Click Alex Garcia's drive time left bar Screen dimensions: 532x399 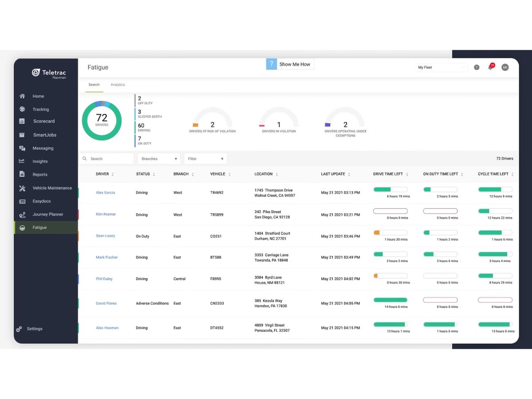coord(391,189)
